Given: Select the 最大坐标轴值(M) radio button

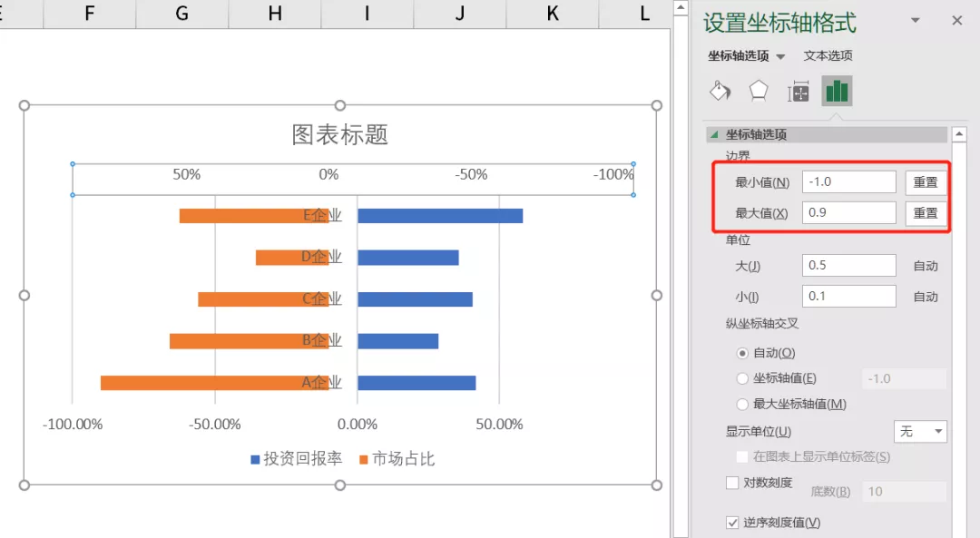Looking at the screenshot, I should (742, 405).
